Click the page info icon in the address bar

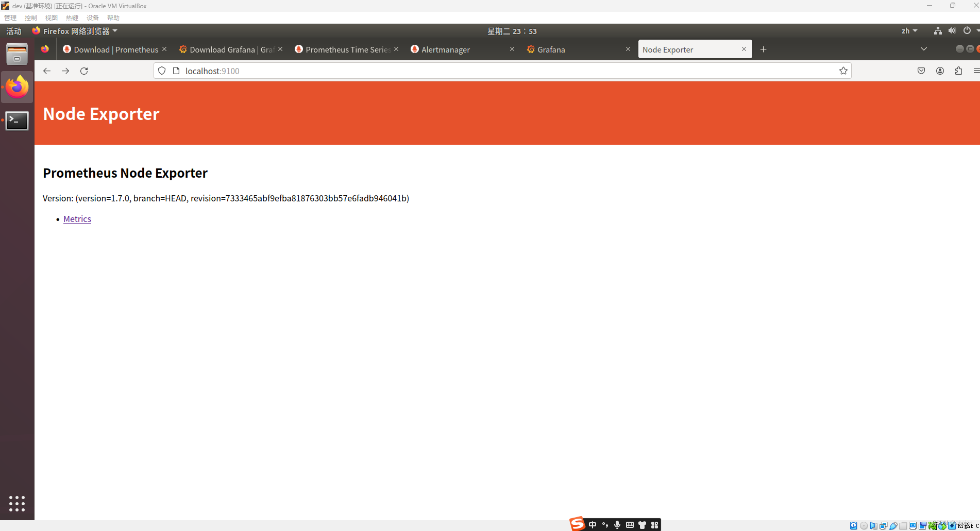coord(176,71)
